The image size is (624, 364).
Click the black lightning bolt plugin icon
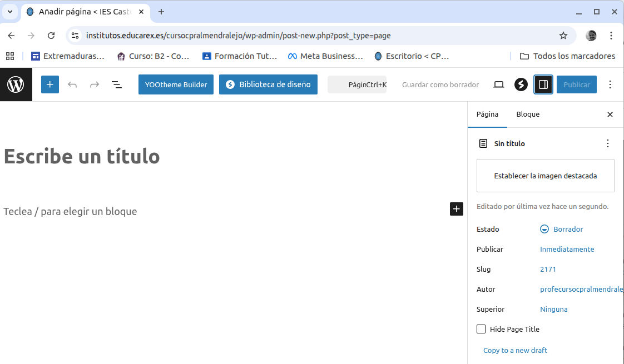(x=521, y=84)
